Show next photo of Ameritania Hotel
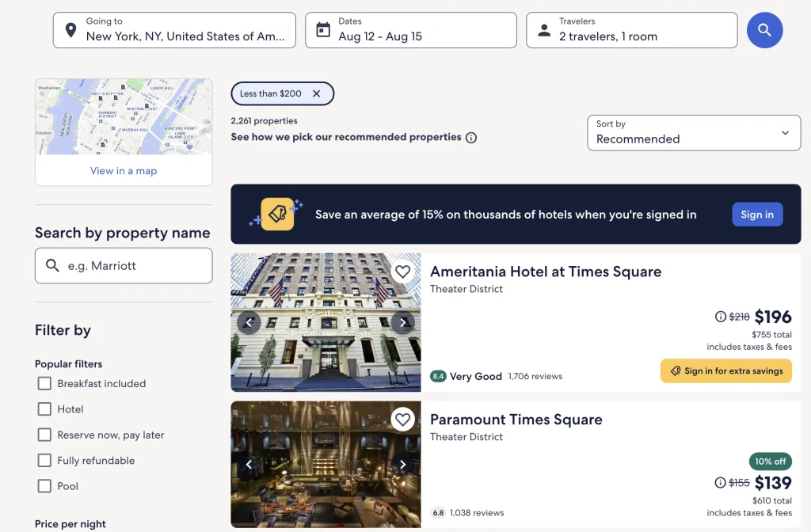Viewport: 811px width, 532px height. [403, 323]
